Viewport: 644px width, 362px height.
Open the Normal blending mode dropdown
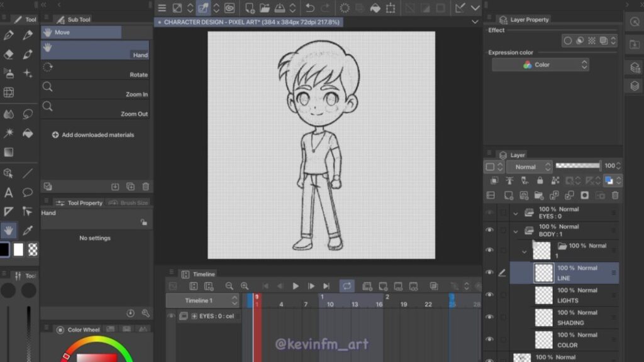pos(530,167)
